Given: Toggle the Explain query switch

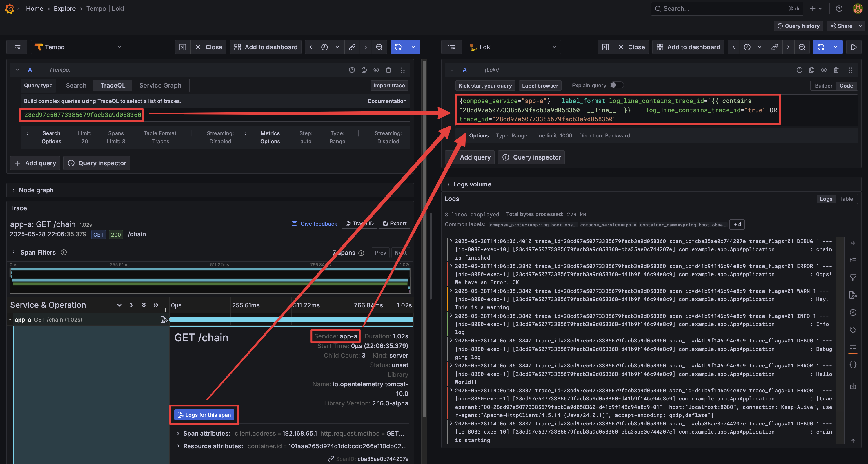Looking at the screenshot, I should pos(616,85).
